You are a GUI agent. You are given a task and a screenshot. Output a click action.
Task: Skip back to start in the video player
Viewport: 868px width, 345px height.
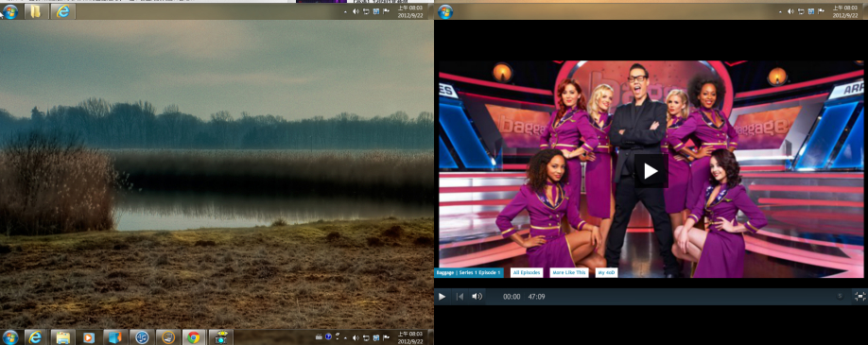tap(460, 297)
